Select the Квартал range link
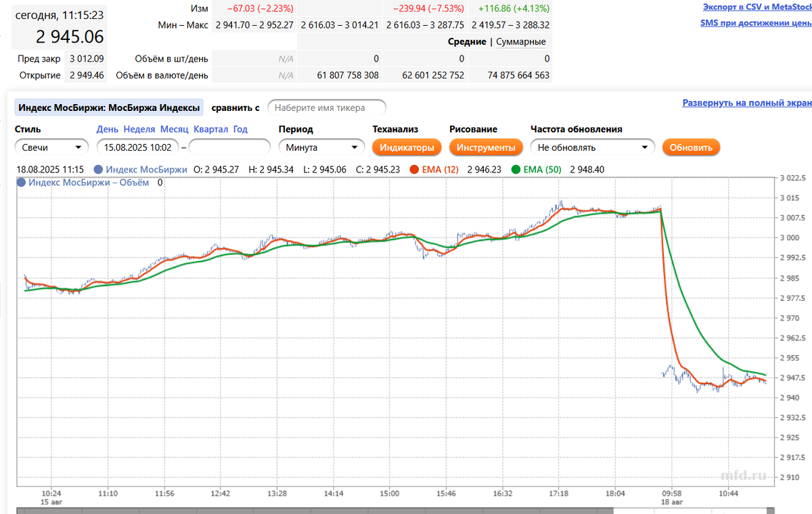Viewport: 812px width, 514px height. pyautogui.click(x=210, y=129)
